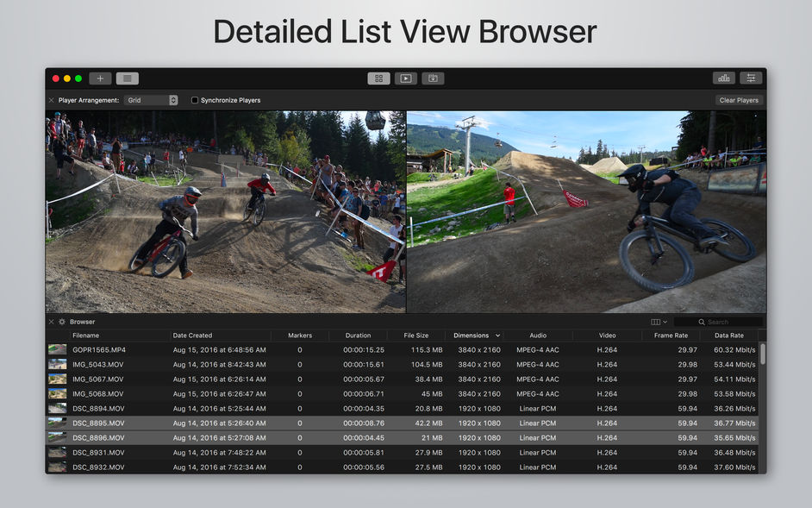The height and width of the screenshot is (508, 812).
Task: Click the Clear Players button
Action: pos(738,99)
